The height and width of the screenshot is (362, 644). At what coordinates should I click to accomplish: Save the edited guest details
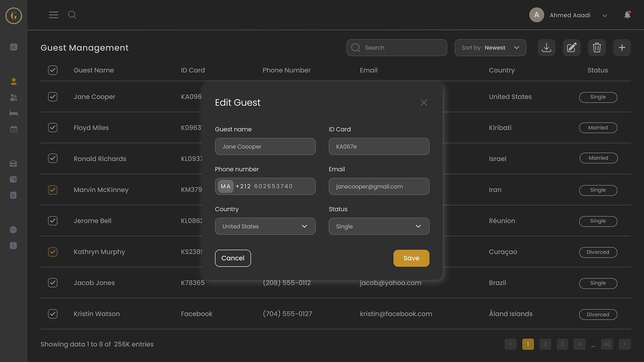tap(411, 258)
